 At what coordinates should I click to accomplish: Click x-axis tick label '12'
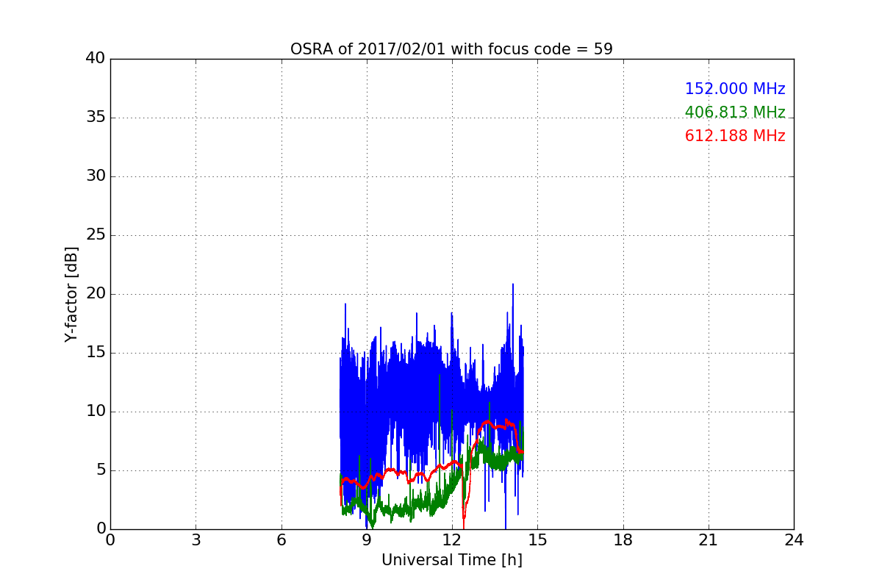point(452,540)
